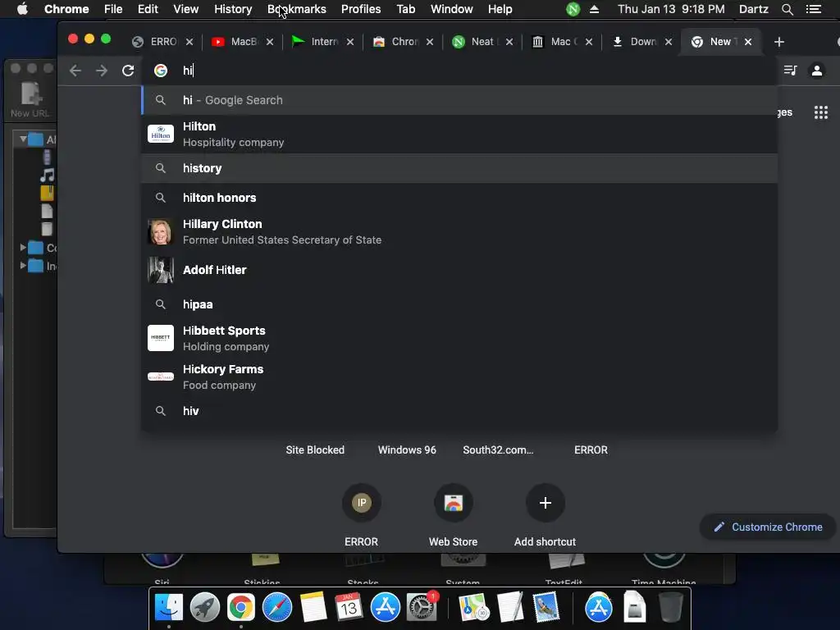
Task: Open the Help menu
Action: click(500, 9)
